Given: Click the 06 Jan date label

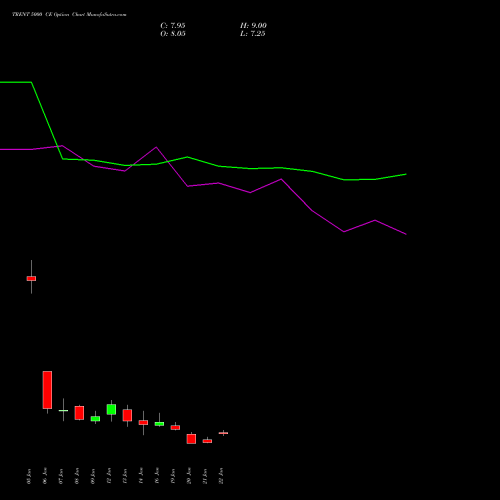Looking at the screenshot, I should tap(45, 476).
